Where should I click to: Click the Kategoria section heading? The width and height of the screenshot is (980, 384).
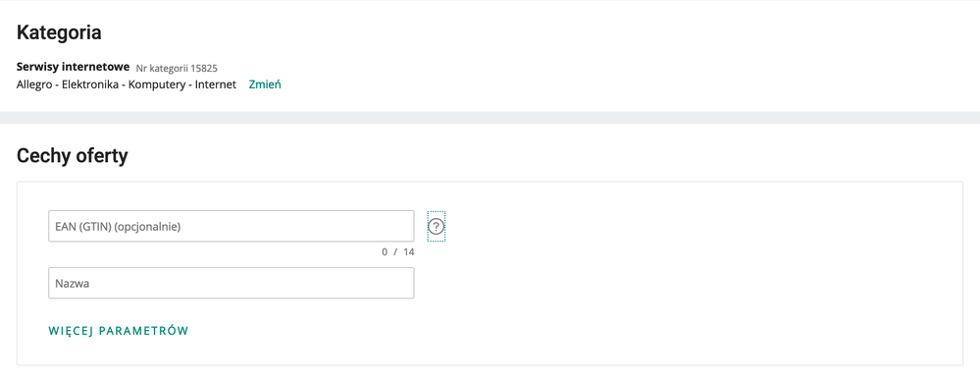click(x=59, y=32)
